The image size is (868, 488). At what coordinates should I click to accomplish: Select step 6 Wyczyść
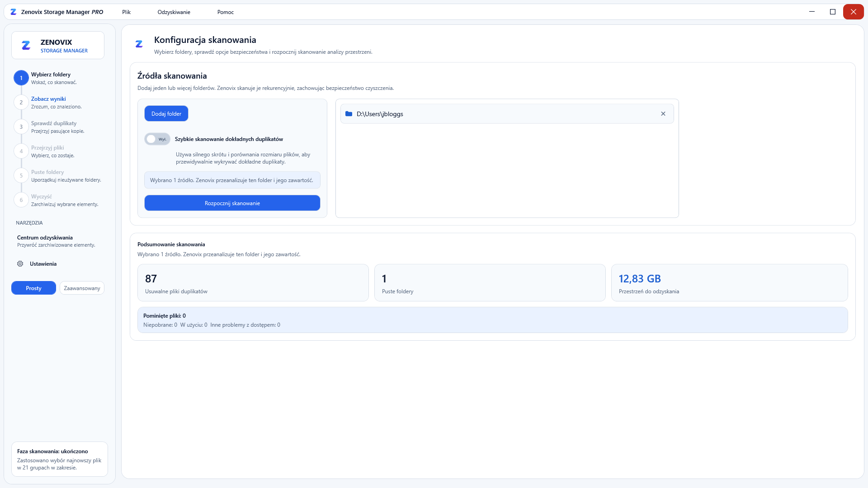coord(42,197)
